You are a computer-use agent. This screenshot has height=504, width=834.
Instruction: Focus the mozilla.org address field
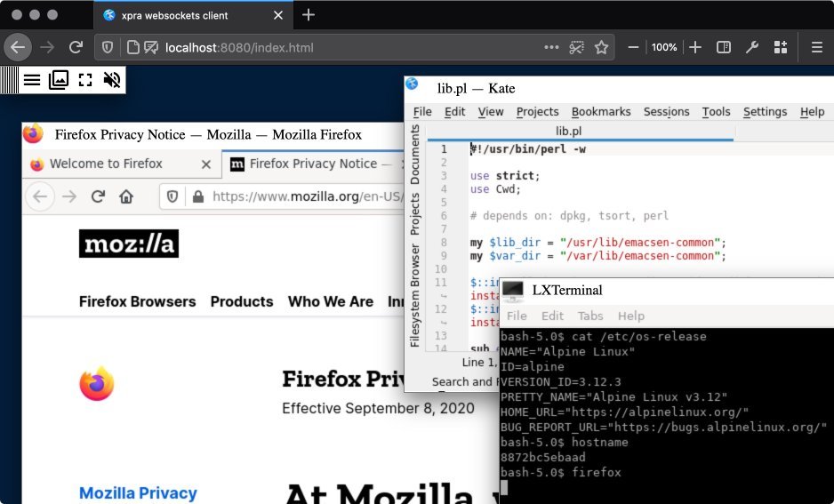[308, 196]
